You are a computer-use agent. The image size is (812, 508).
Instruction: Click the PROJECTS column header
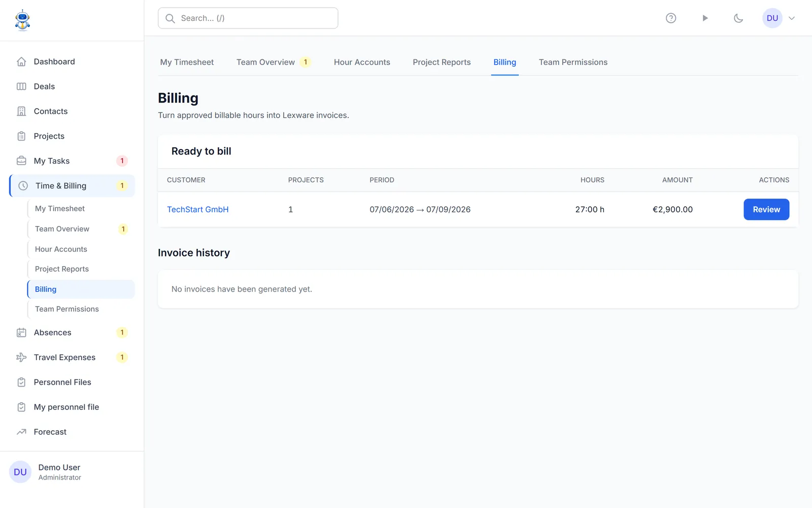306,180
